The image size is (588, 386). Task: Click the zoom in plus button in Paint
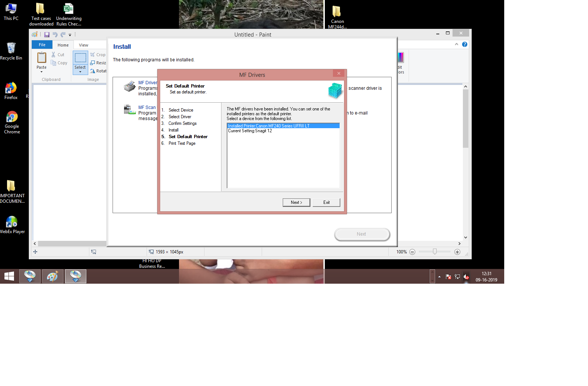tap(457, 252)
